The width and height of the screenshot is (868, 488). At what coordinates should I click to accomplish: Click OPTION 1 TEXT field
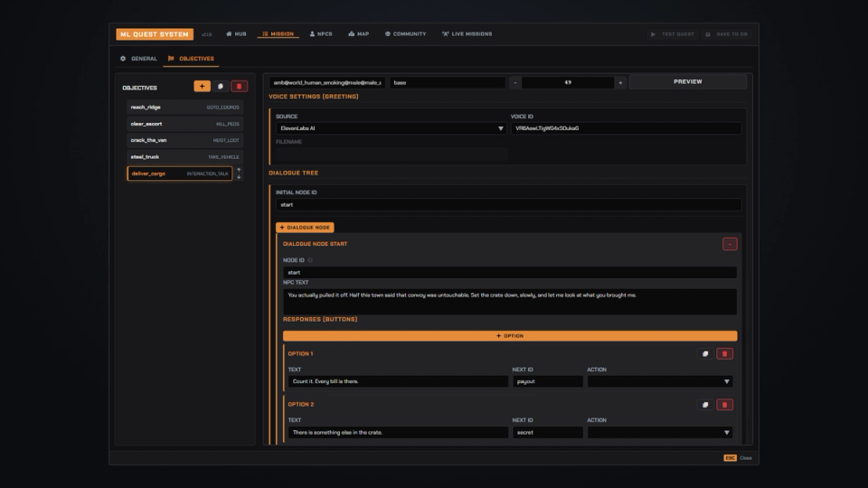[398, 381]
